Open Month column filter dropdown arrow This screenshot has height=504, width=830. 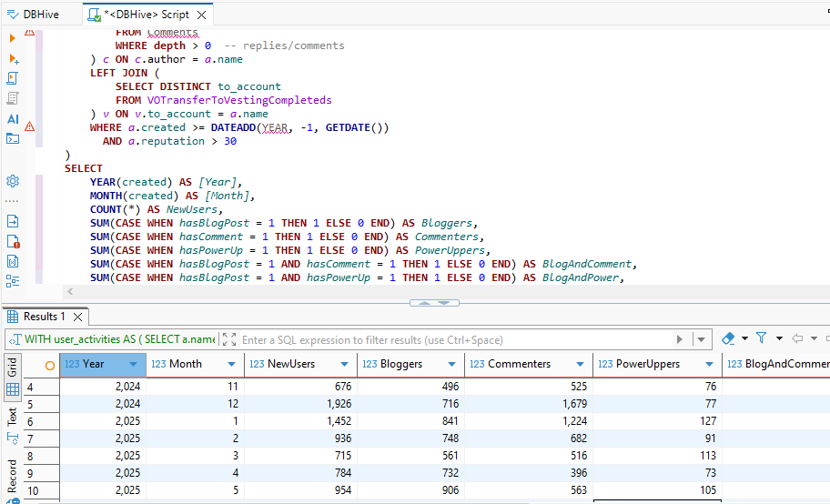coord(231,364)
